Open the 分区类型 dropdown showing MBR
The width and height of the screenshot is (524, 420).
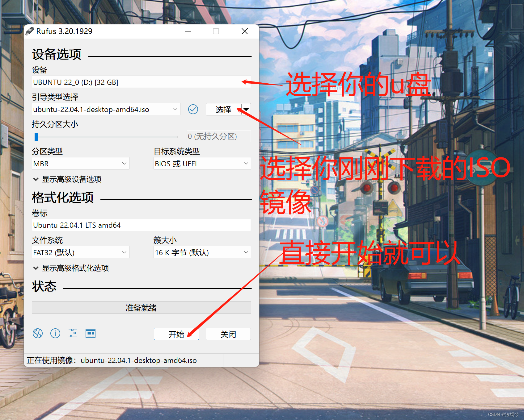pos(80,164)
